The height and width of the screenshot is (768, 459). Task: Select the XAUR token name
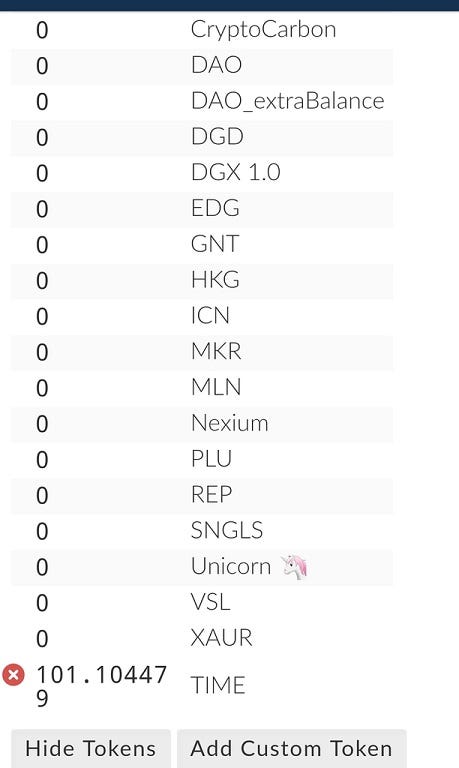point(221,638)
